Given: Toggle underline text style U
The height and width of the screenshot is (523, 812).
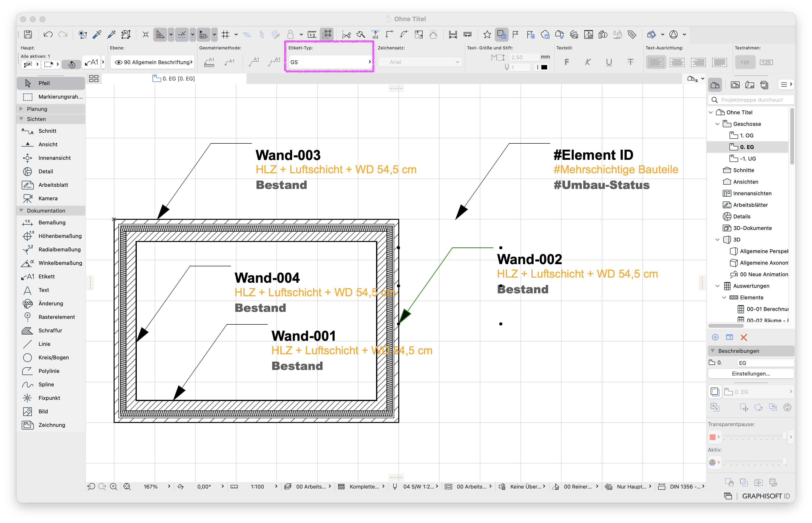Looking at the screenshot, I should click(x=609, y=62).
